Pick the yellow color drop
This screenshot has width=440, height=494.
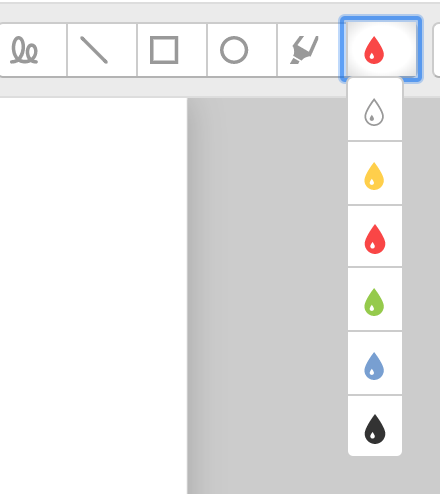375,173
